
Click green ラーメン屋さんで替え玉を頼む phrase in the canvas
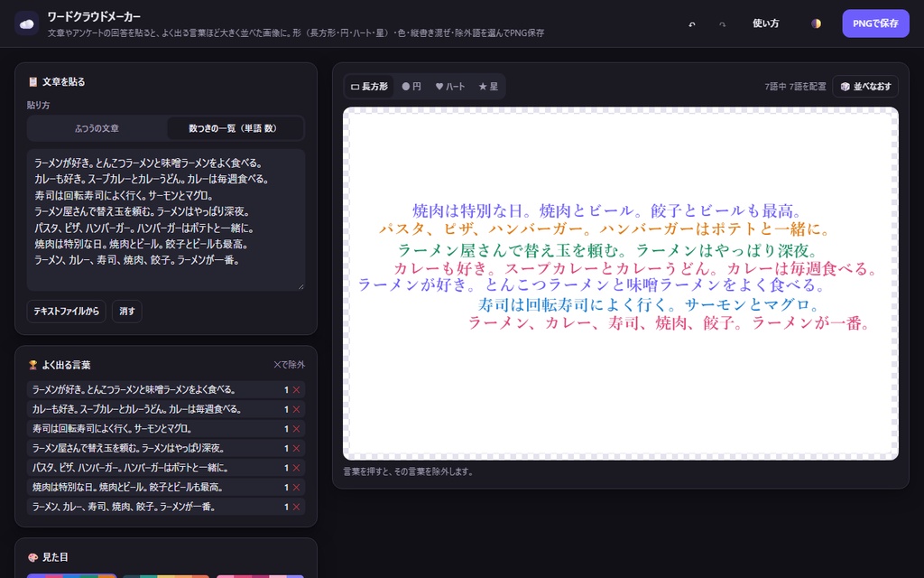pos(608,251)
